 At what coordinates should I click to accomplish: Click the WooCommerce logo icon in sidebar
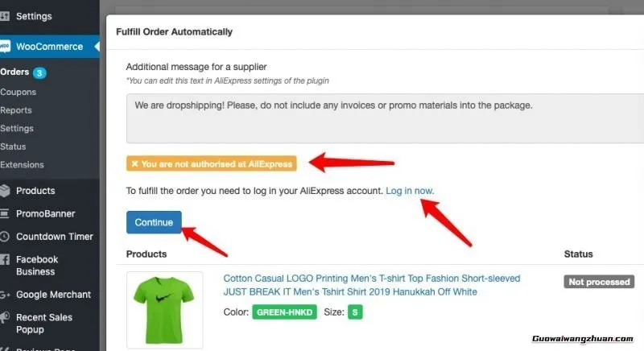[x=5, y=47]
